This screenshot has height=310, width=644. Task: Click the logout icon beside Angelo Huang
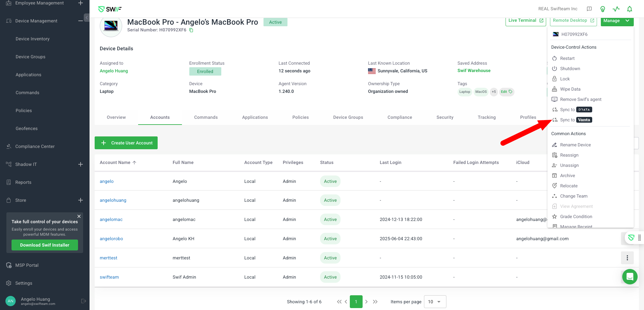coord(83,301)
